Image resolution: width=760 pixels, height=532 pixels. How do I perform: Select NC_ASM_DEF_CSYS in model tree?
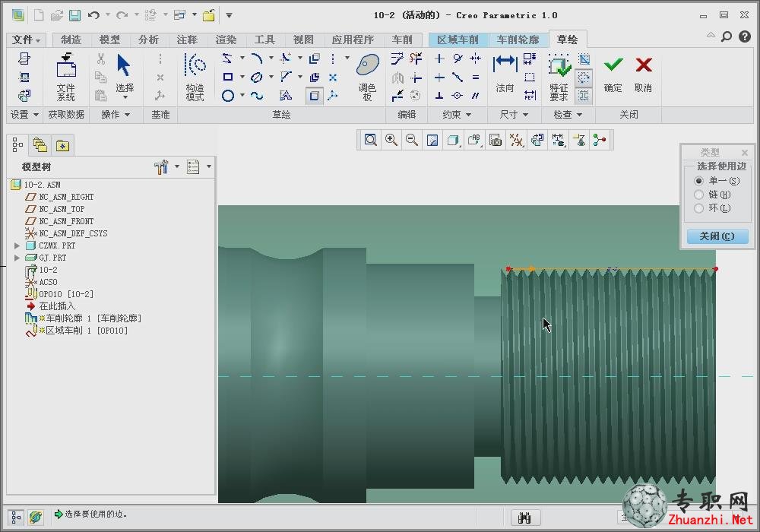point(66,233)
